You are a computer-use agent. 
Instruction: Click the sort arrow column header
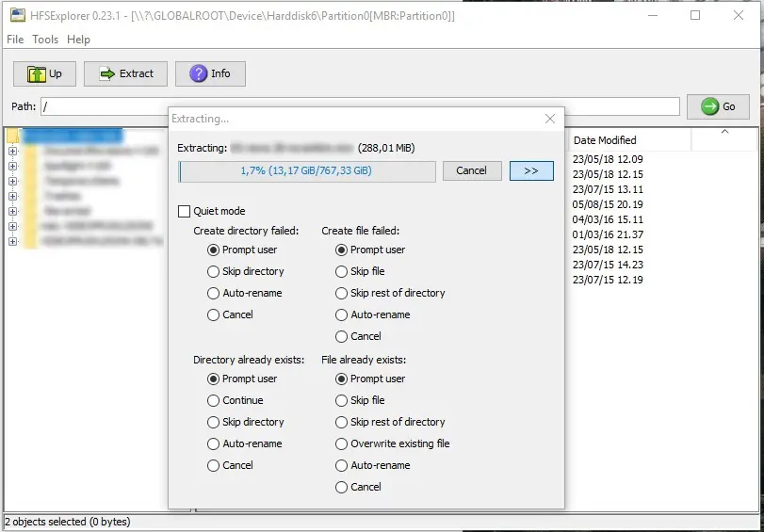(x=724, y=140)
